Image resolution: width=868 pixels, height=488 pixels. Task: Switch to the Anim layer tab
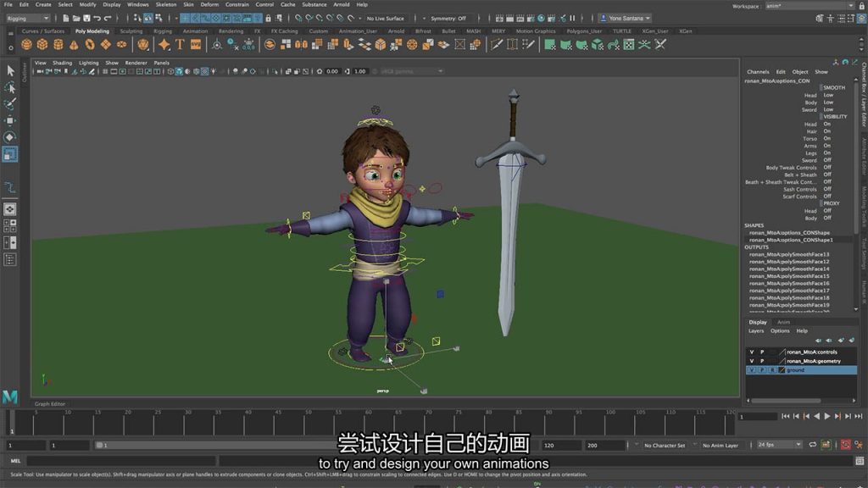click(783, 322)
